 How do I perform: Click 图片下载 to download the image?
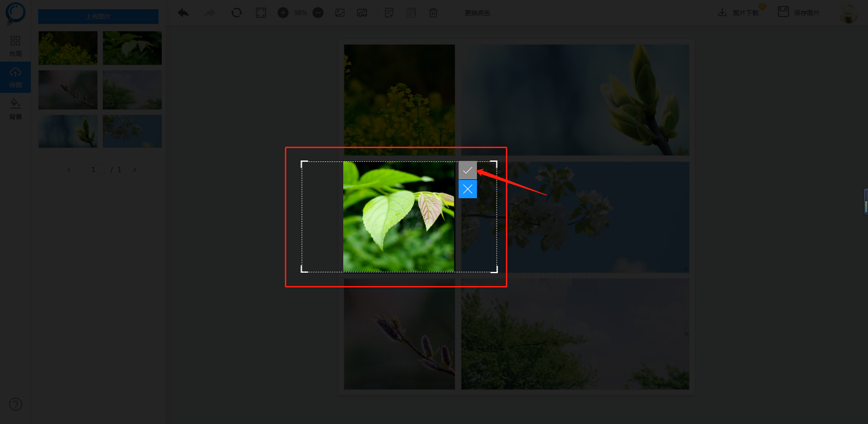tap(738, 12)
